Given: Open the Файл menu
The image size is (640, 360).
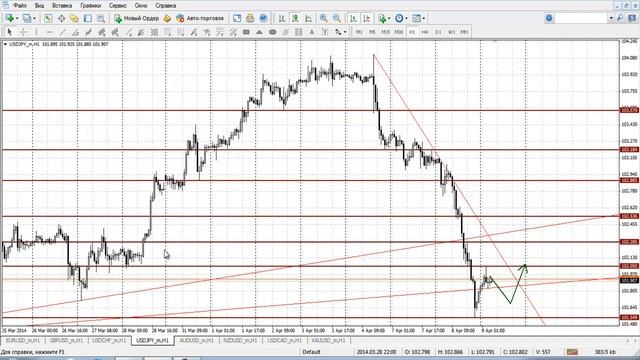Looking at the screenshot, I should (x=20, y=6).
